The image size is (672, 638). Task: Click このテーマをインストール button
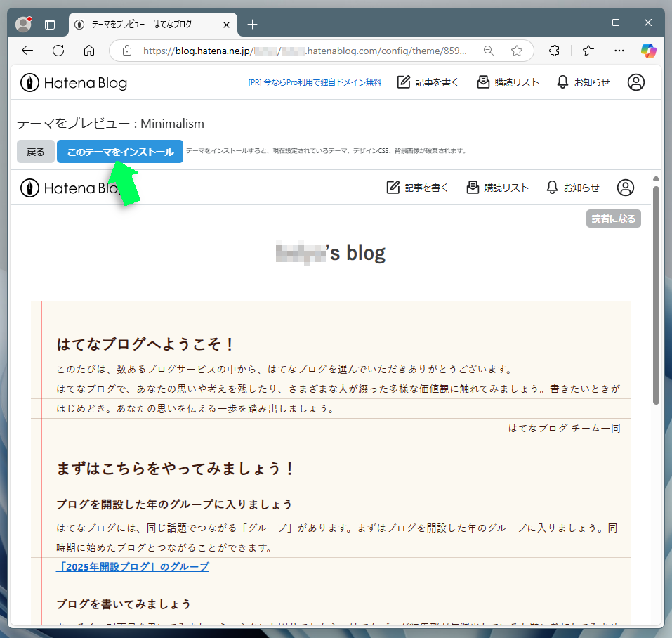point(120,152)
